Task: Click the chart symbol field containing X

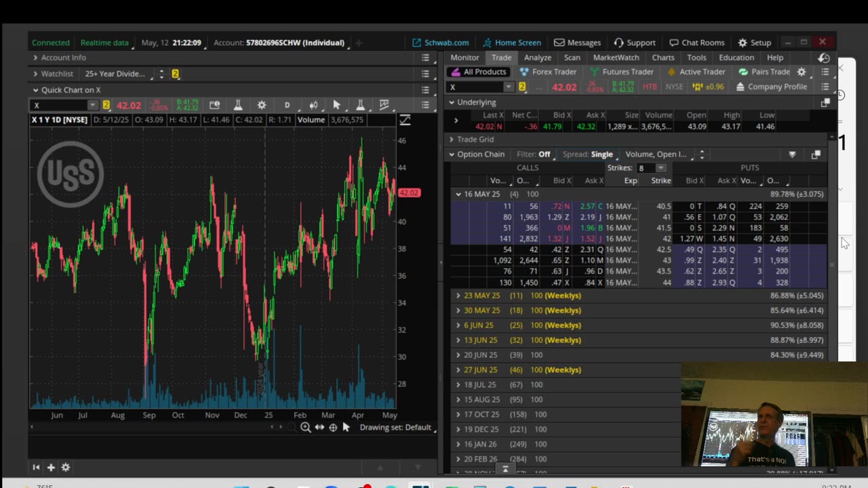Action: [59, 105]
